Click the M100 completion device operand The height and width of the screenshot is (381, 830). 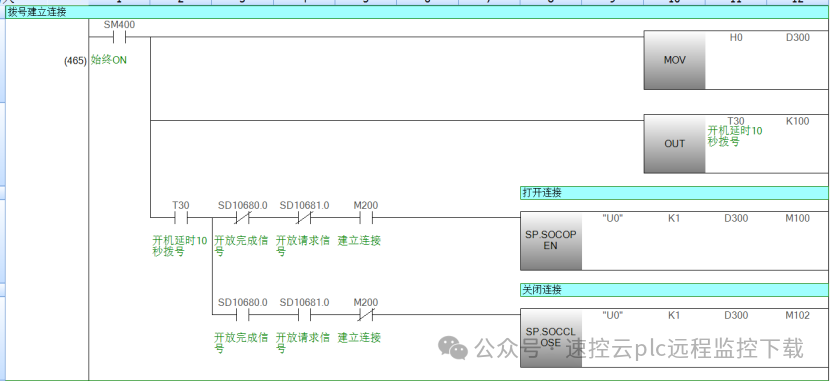[797, 218]
